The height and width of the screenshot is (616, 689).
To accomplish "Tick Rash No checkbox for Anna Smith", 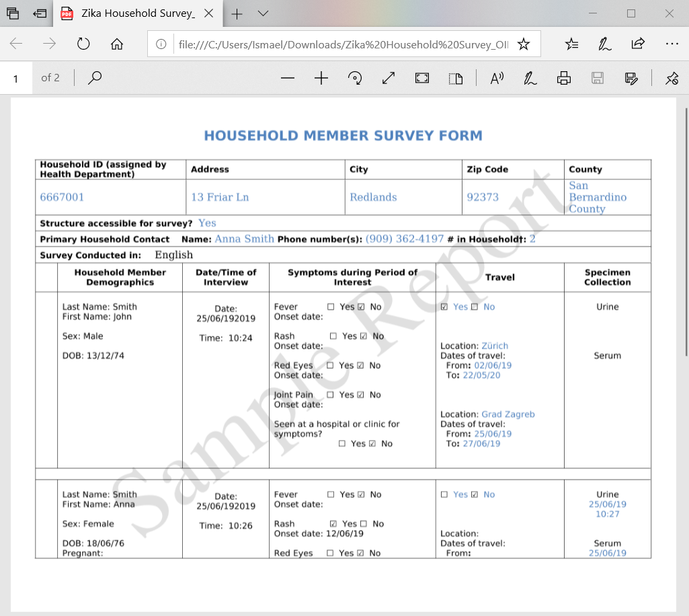I will click(364, 524).
